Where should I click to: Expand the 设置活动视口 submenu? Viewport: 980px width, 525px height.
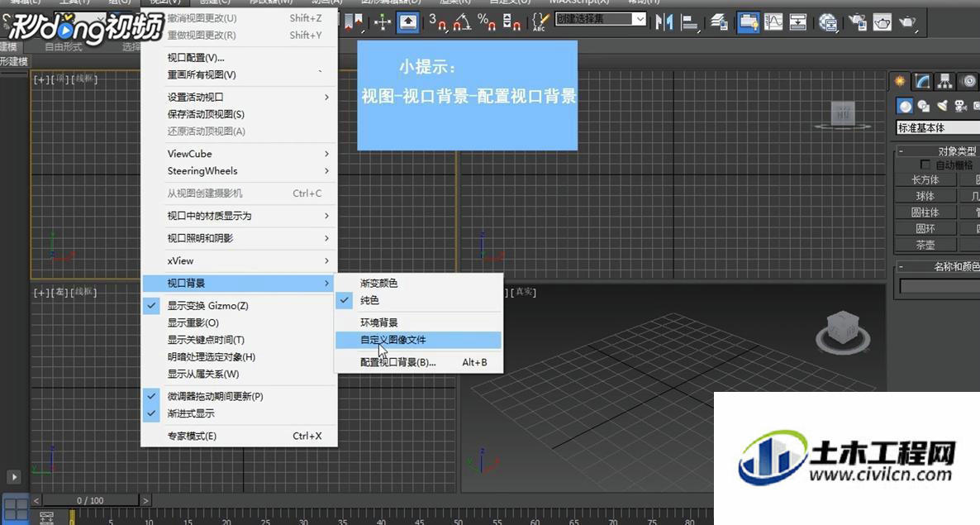point(240,97)
